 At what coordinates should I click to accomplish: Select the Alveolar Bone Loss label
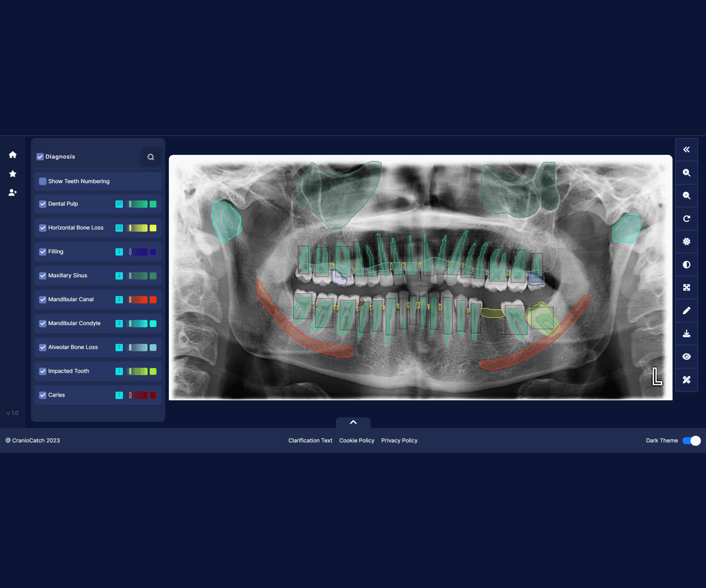pos(73,347)
